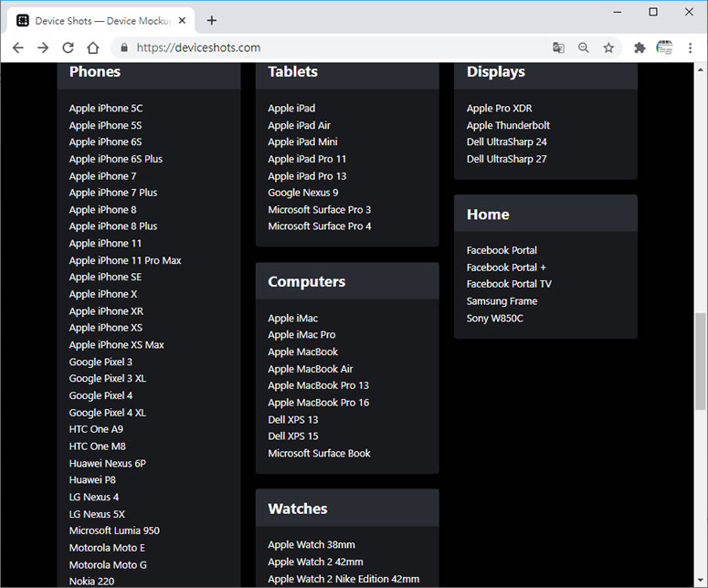Image resolution: width=708 pixels, height=588 pixels.
Task: Pick Apple iPad Pro 13
Action: 307,176
